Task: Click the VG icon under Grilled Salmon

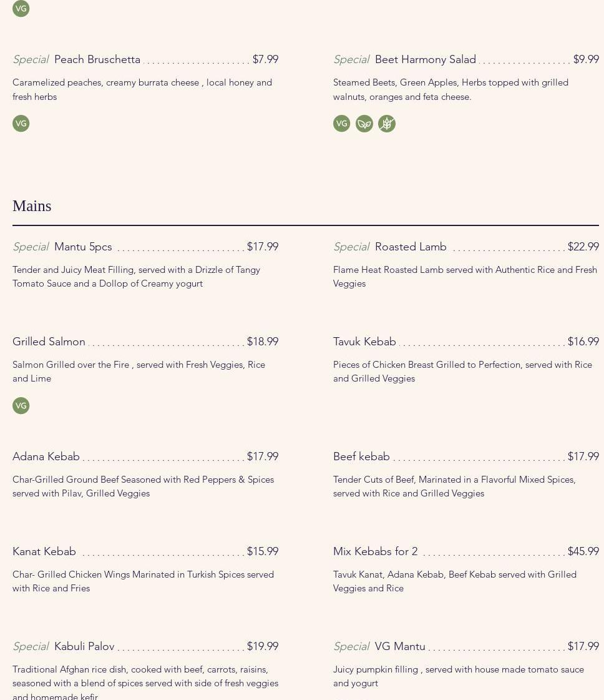Action: click(21, 406)
